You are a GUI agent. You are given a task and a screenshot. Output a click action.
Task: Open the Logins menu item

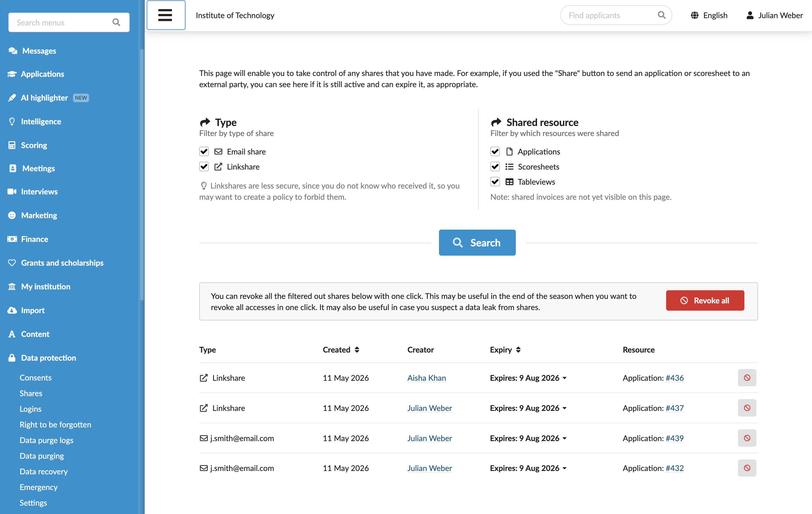click(30, 409)
